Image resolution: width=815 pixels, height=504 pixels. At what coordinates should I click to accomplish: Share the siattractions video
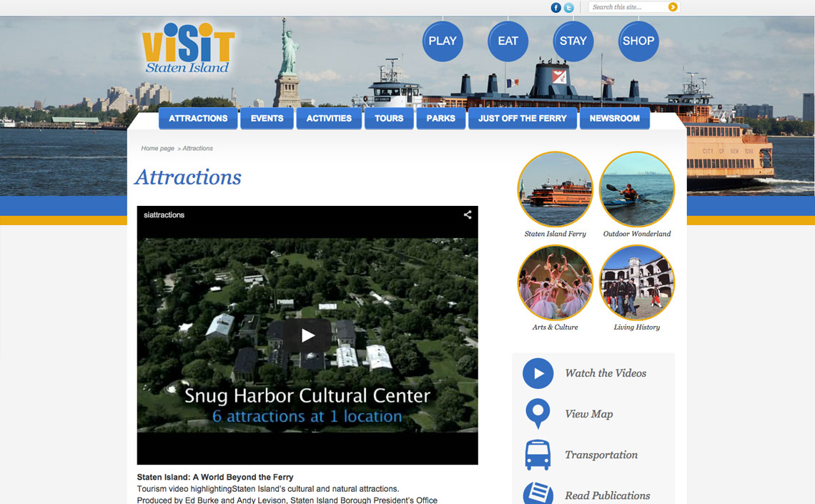[x=468, y=214]
